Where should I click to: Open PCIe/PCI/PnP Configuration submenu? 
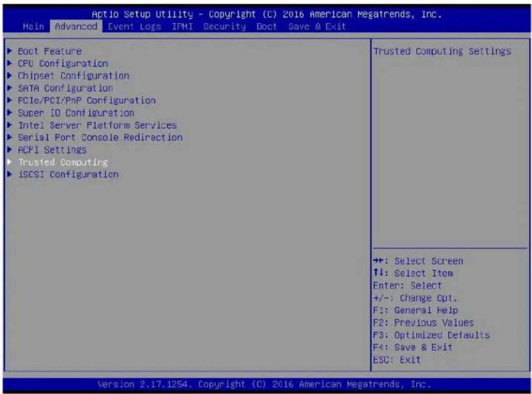[87, 100]
